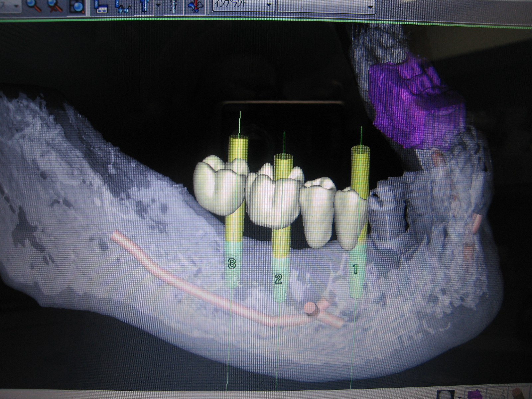Activate the zoom-to-region magnifier tool

click(77, 6)
